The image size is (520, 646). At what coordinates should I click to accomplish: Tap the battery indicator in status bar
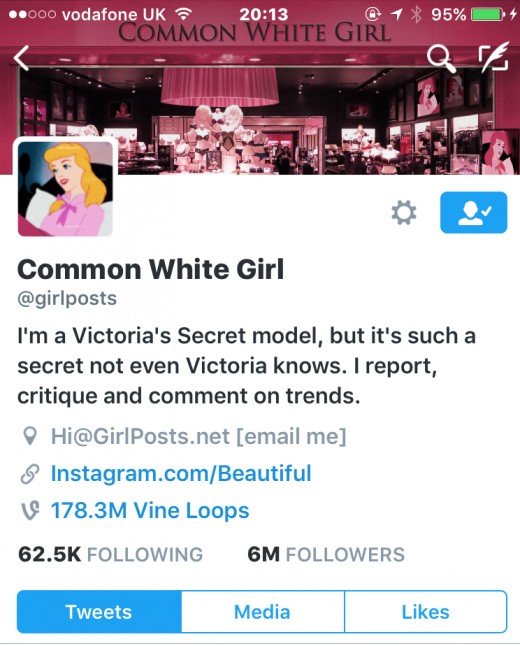488,15
